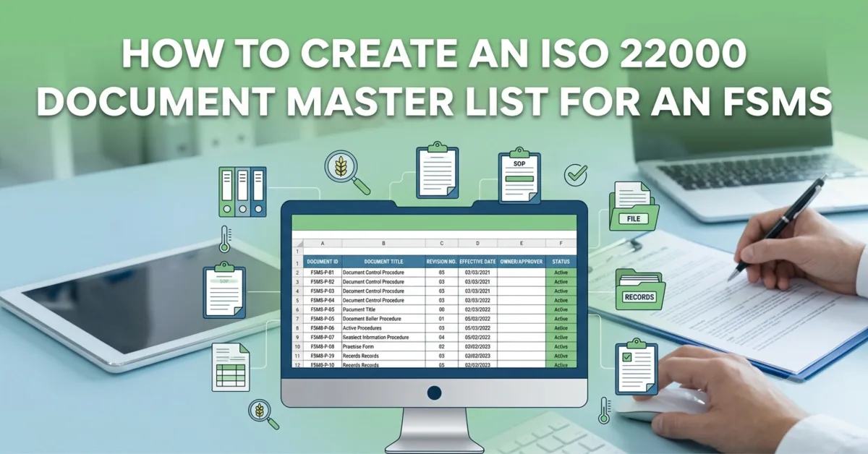Click the "F5M8-P-07" document ID cell
This screenshot has height=454, width=868.
coord(323,338)
